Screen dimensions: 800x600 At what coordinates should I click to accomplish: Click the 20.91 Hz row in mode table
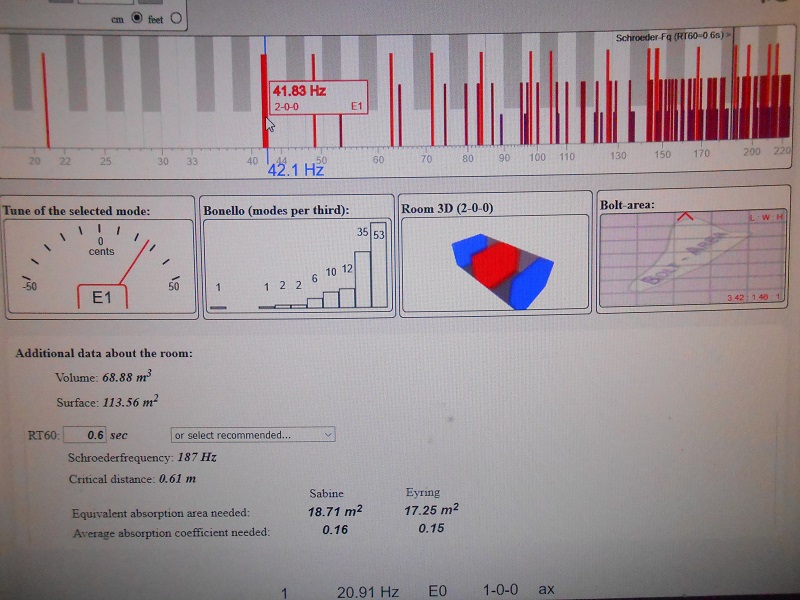pos(367,592)
